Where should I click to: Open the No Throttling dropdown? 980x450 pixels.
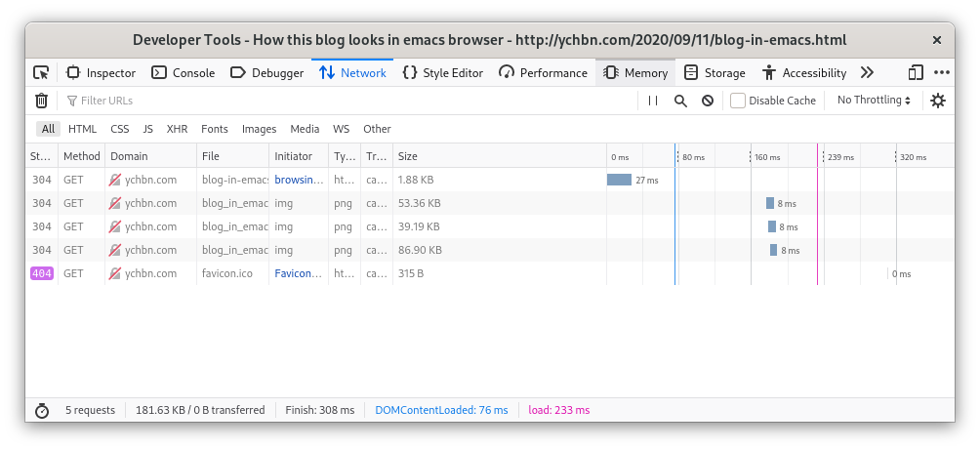point(874,101)
